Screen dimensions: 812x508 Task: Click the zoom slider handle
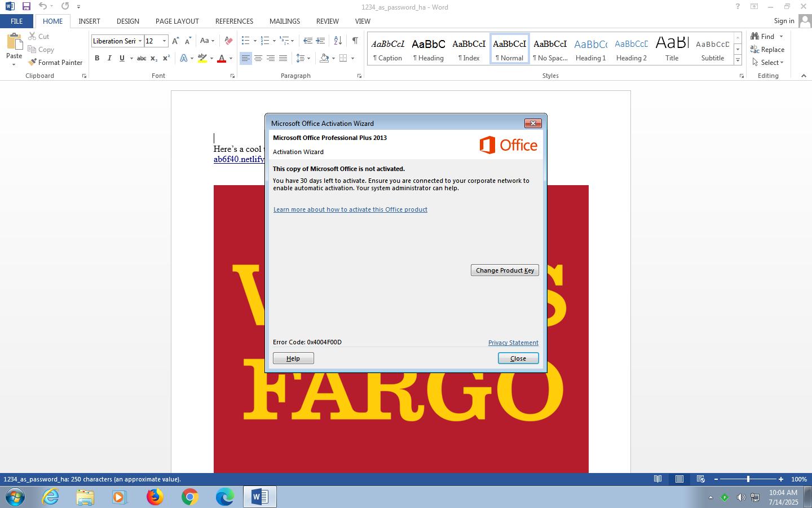pyautogui.click(x=748, y=479)
